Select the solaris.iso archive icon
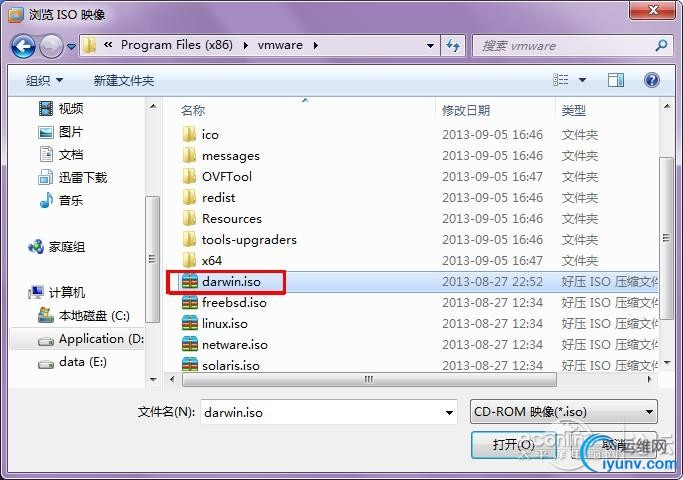Image resolution: width=683 pixels, height=480 pixels. pos(190,364)
